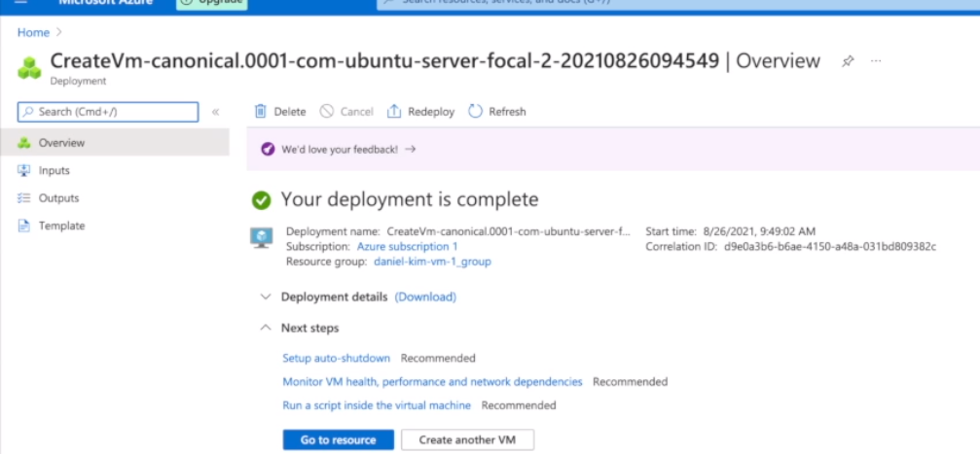The width and height of the screenshot is (980, 454).
Task: Select the Start time value 8/26/2021, 9:49:02 AM
Action: [x=759, y=231]
